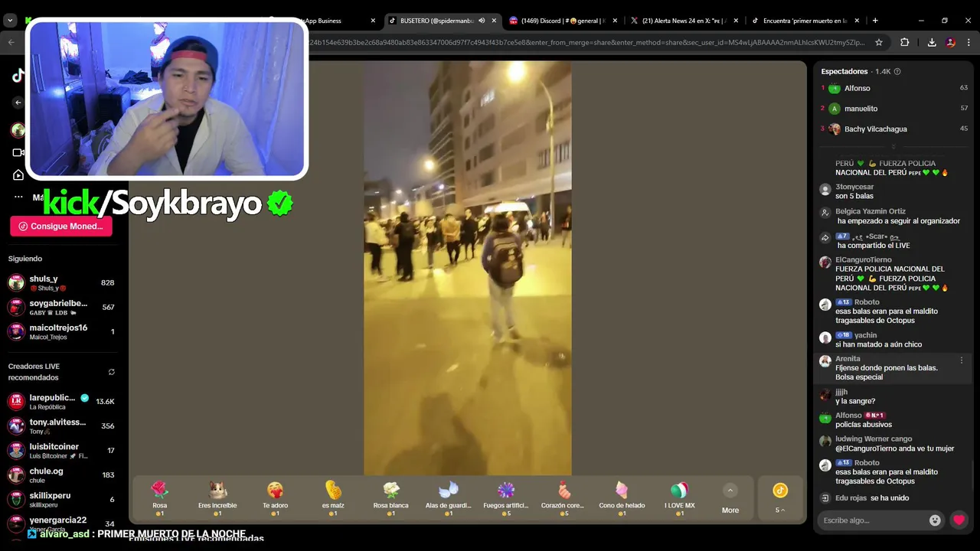Open soygabrielbe... live channel
Viewport: 980px width, 551px height.
tap(61, 307)
